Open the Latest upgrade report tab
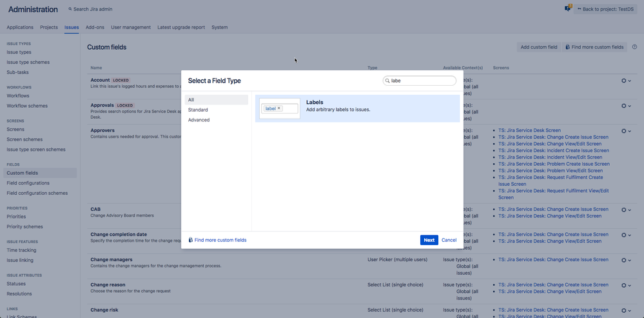 coord(181,27)
